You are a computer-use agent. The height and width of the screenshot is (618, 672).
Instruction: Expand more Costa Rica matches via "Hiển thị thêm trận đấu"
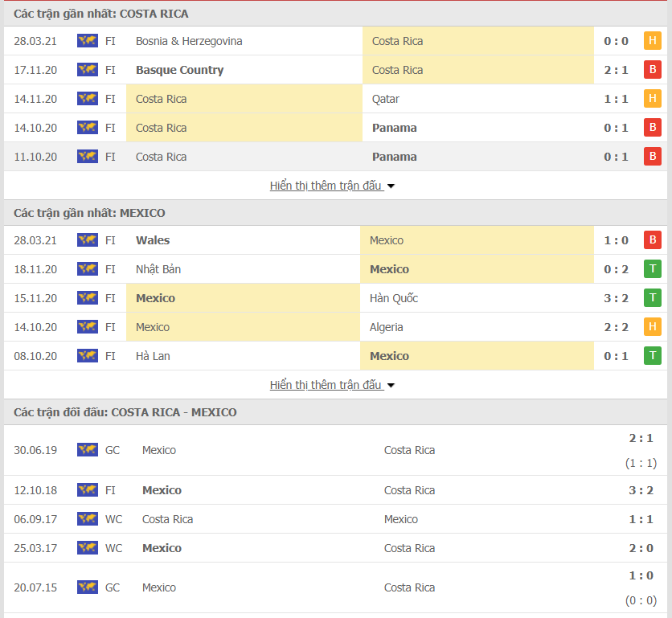point(326,186)
